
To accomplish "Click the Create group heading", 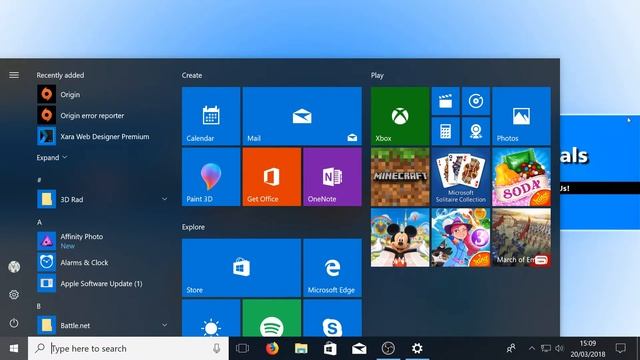I will click(x=192, y=75).
